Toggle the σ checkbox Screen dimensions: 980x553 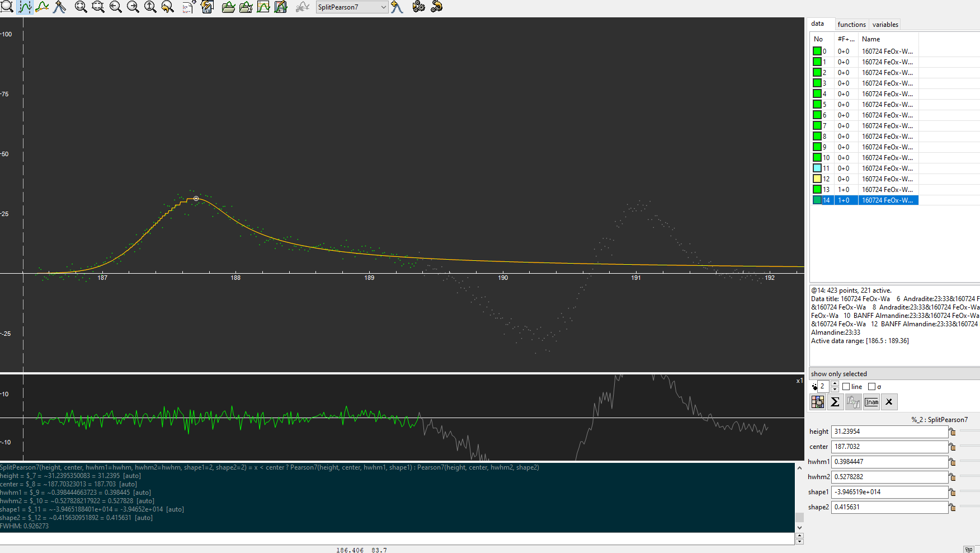871,387
